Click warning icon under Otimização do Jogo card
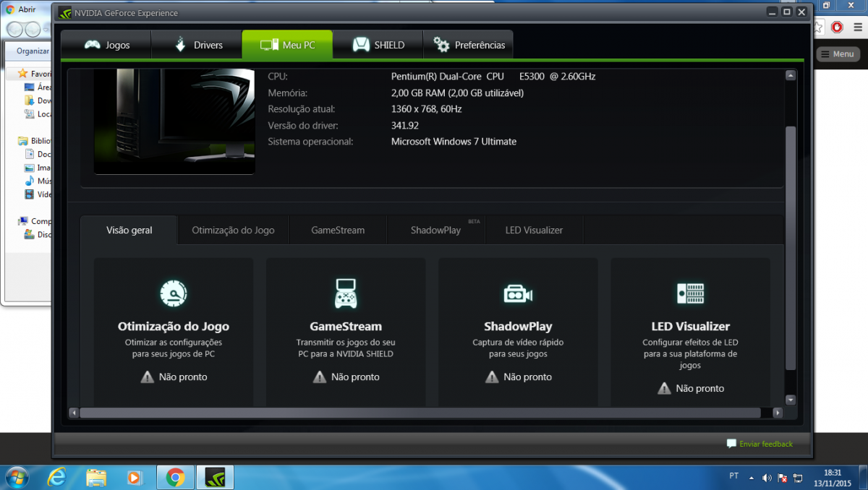 (x=147, y=377)
